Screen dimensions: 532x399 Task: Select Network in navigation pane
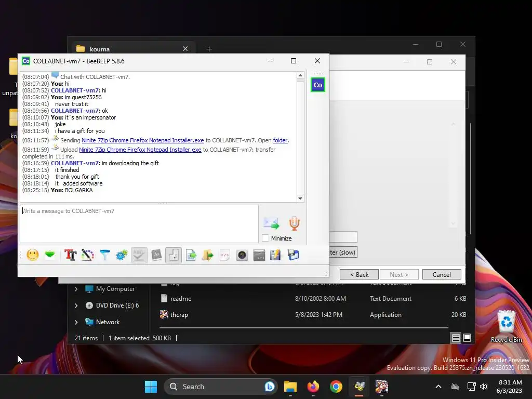pos(102,322)
